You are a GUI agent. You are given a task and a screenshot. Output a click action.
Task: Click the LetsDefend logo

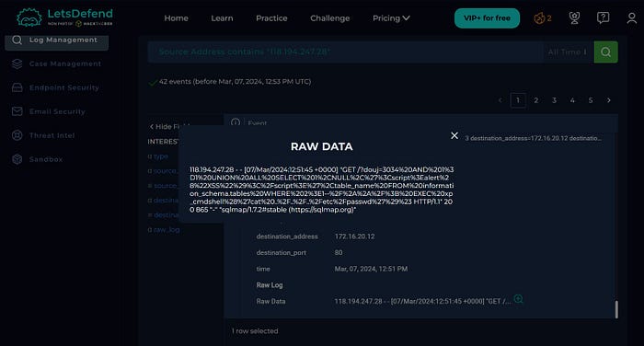point(64,17)
